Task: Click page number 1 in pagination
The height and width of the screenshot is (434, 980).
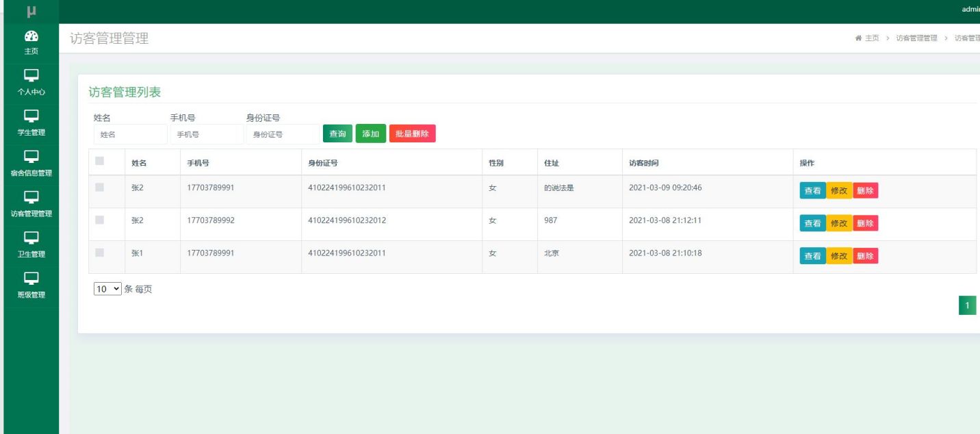Action: click(967, 306)
